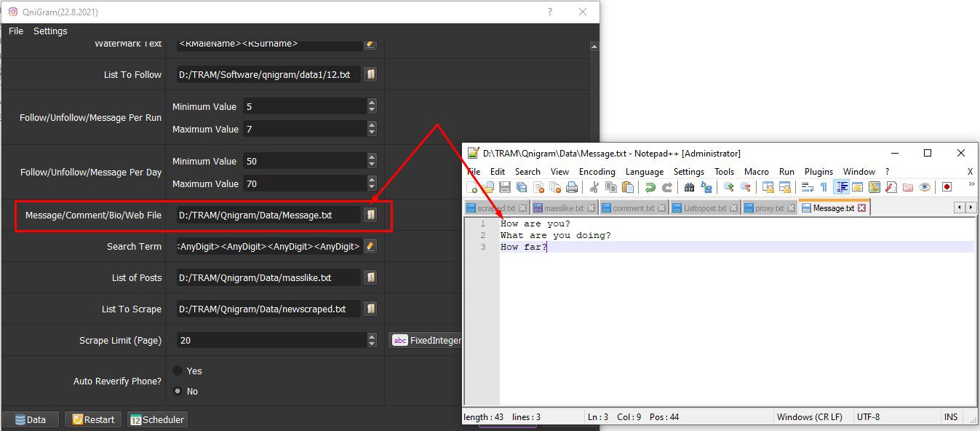Switch to the comment.txt tab
The height and width of the screenshot is (431, 980).
click(x=634, y=208)
